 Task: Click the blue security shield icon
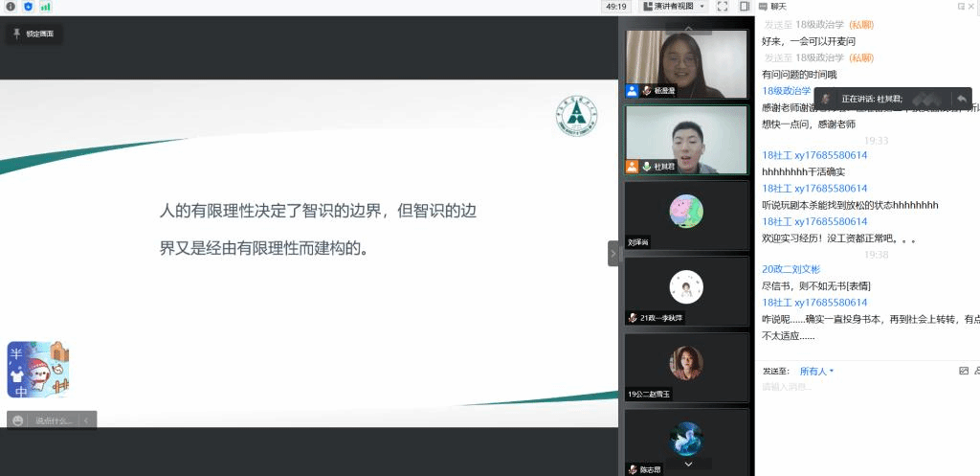click(x=28, y=7)
